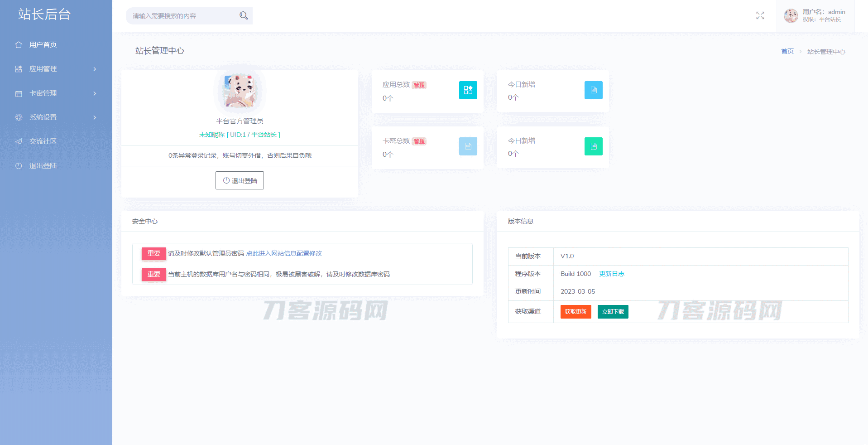
Task: Click the home icon beside 用户首页
Action: tap(19, 45)
